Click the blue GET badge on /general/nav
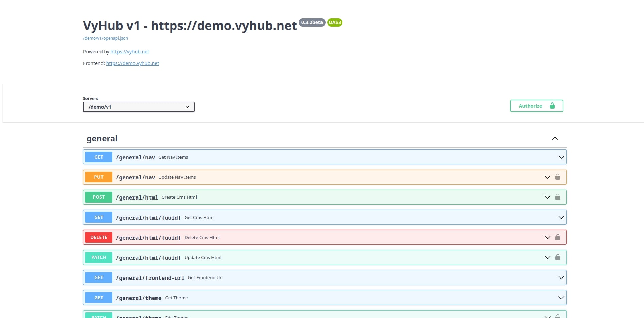This screenshot has width=644, height=318. pos(98,157)
